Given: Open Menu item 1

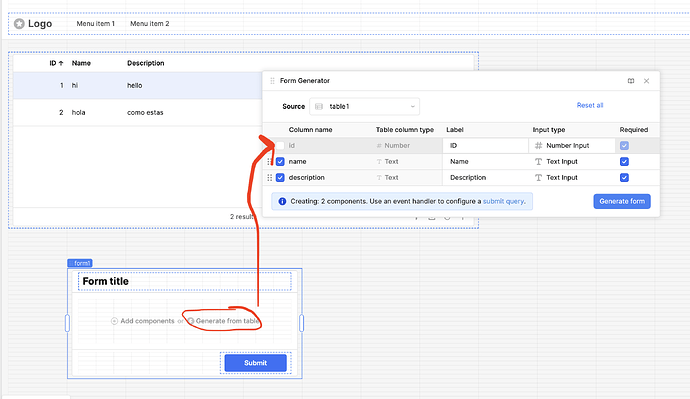Looking at the screenshot, I should tap(95, 24).
